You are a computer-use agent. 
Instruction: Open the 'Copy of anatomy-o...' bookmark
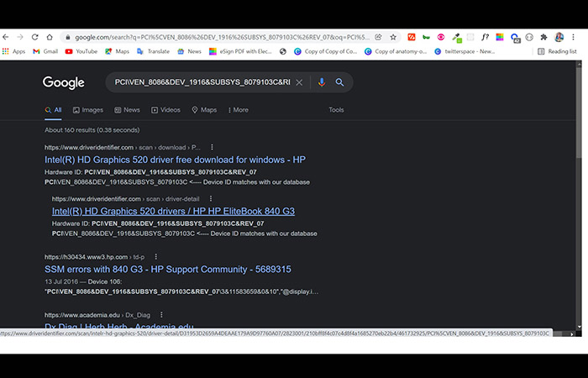point(396,51)
